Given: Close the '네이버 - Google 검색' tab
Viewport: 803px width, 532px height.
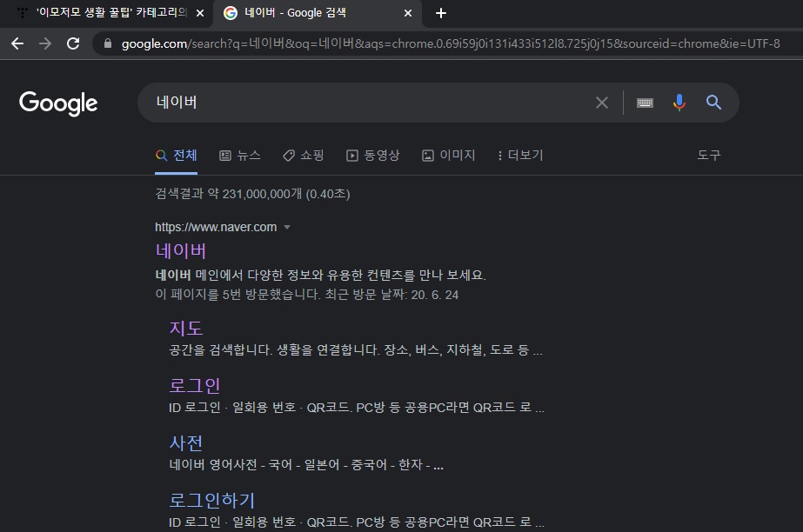Looking at the screenshot, I should [408, 13].
